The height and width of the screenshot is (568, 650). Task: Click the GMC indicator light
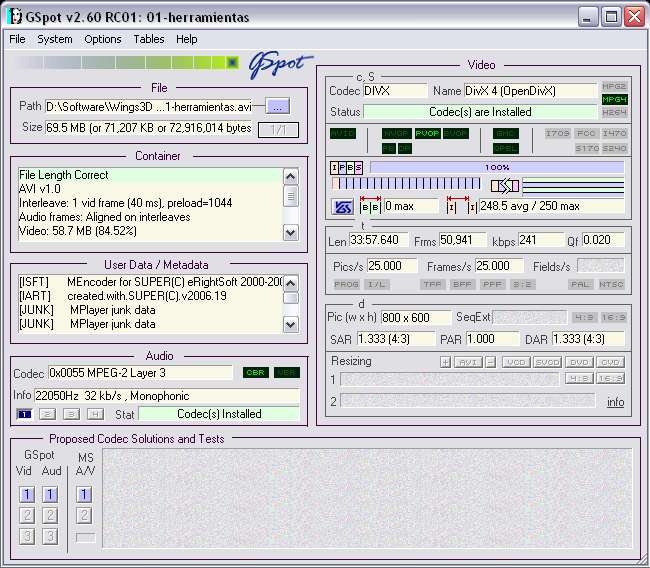tap(506, 134)
